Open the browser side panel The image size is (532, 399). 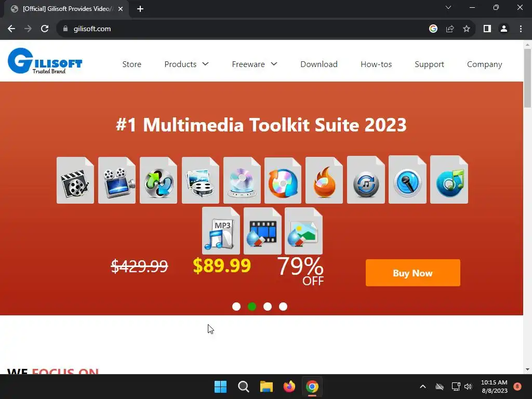(487, 29)
